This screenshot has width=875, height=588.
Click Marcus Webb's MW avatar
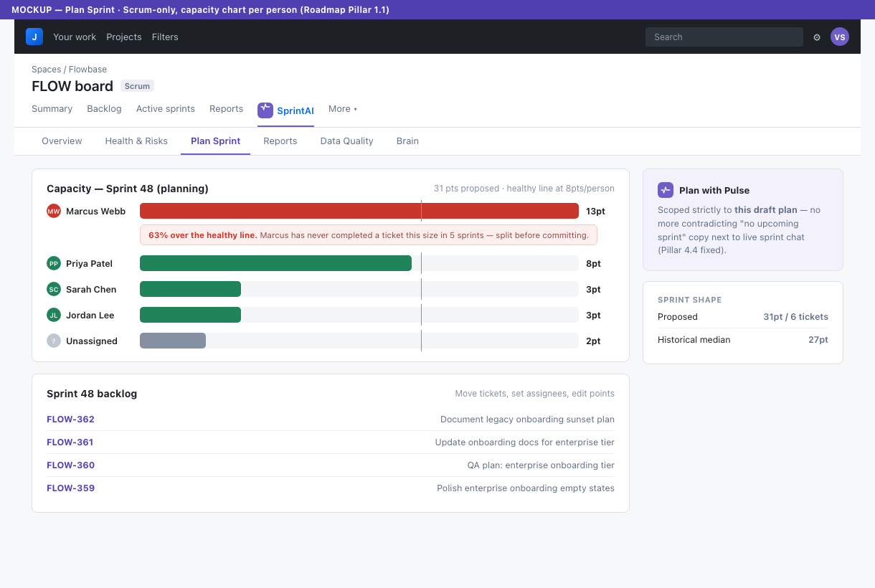click(54, 211)
